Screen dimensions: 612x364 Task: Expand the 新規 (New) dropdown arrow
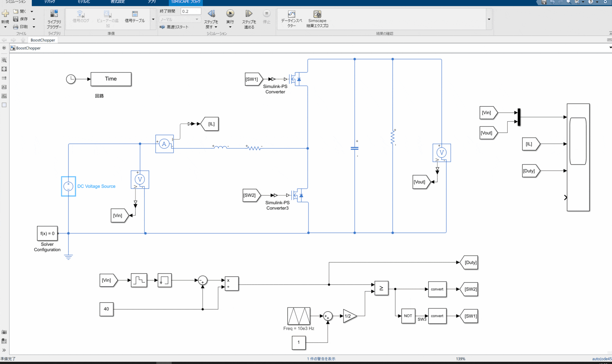[x=5, y=27]
